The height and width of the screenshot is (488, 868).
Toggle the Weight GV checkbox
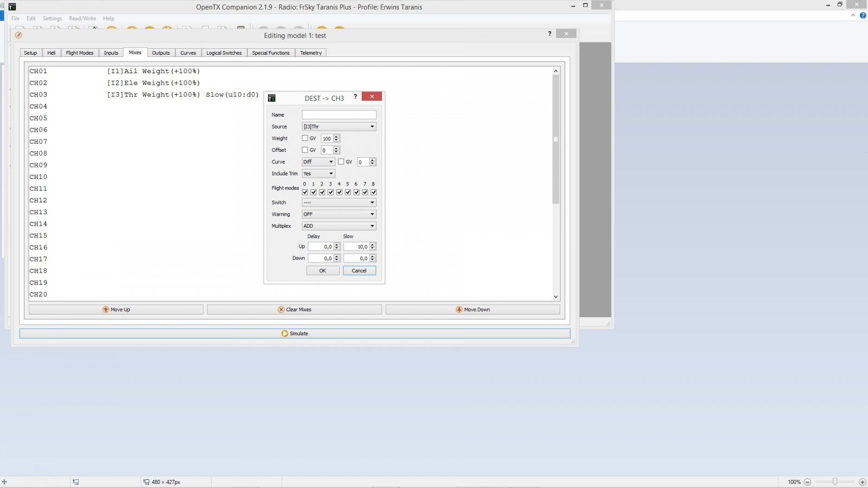(305, 138)
